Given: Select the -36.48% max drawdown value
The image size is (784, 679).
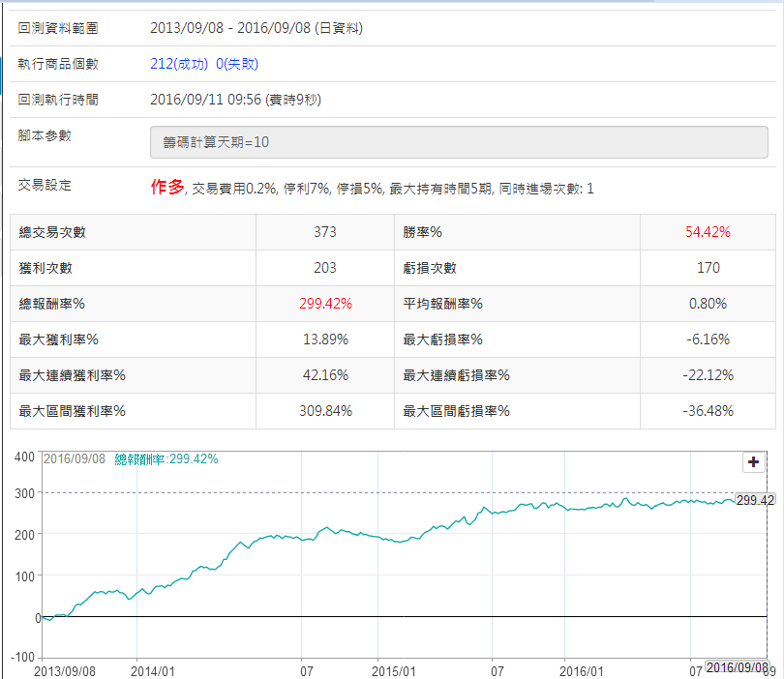Looking at the screenshot, I should click(708, 411).
